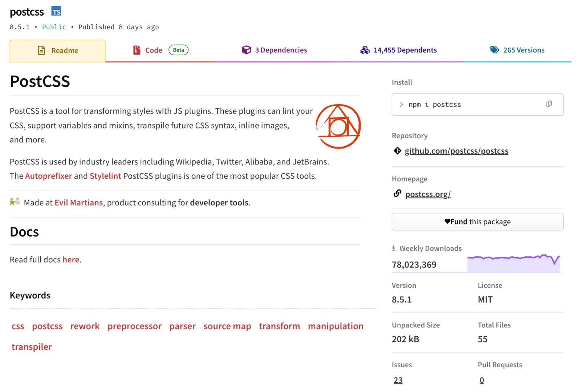581x392 pixels.
Task: Open the 265 Versions tab
Action: 517,50
